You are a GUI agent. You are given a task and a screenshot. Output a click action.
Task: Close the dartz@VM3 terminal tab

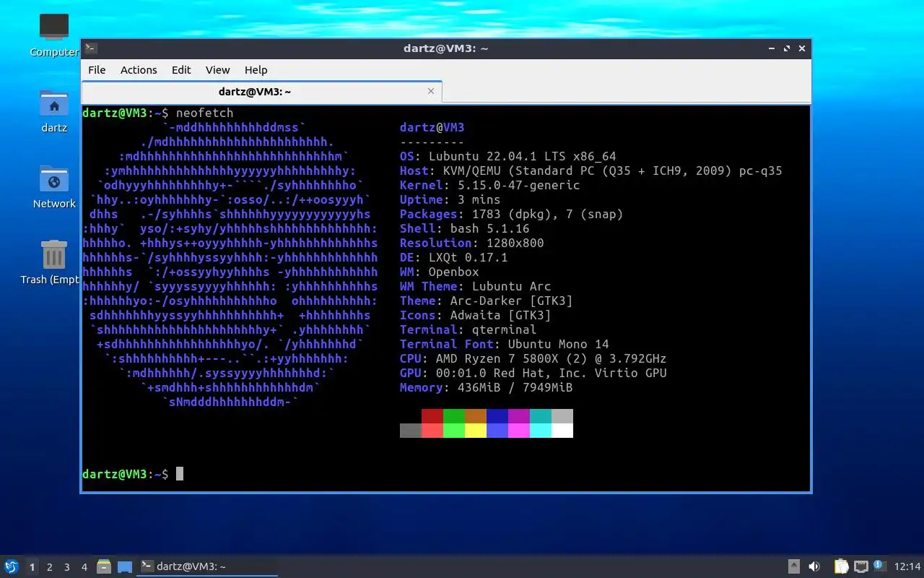(431, 91)
